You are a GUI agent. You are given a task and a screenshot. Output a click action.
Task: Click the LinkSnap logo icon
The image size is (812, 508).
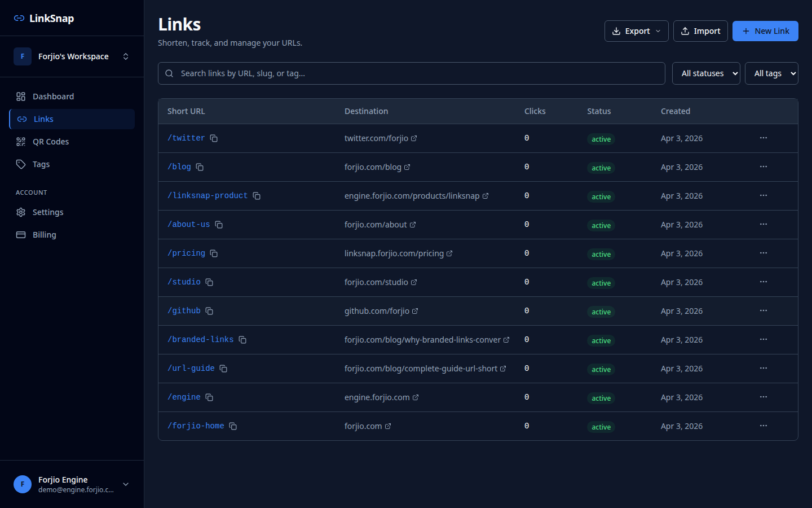click(x=17, y=17)
